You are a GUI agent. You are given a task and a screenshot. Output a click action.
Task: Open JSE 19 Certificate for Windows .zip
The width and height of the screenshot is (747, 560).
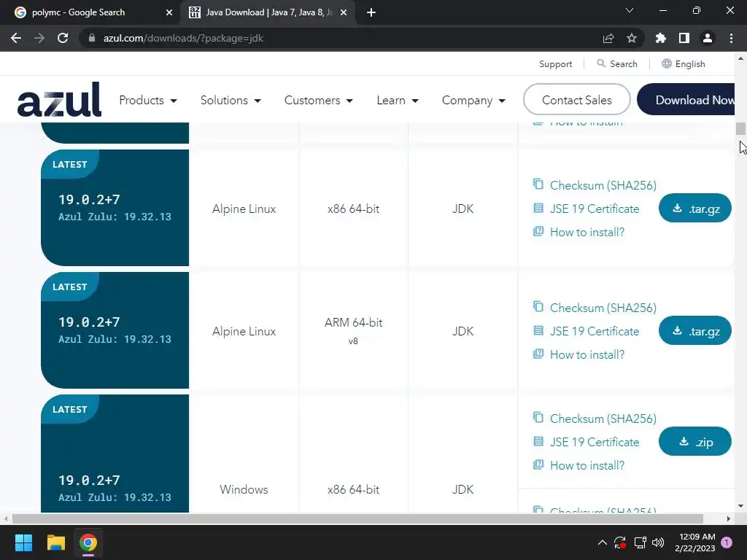(x=594, y=442)
